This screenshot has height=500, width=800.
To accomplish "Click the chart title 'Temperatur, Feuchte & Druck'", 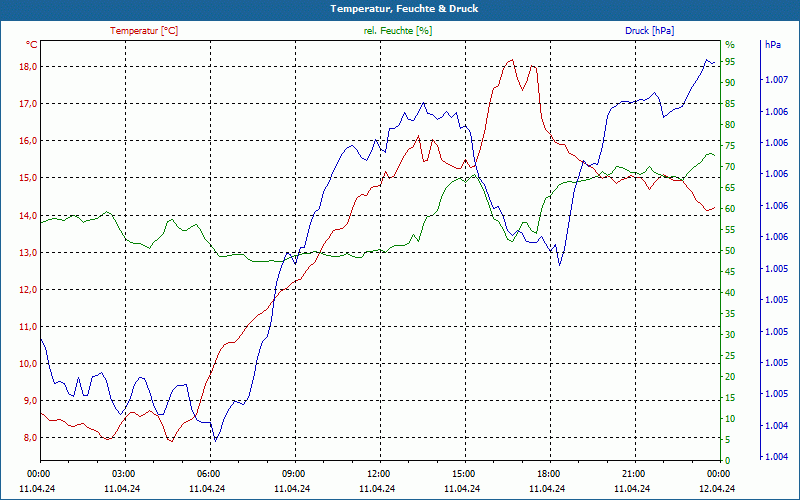I will (x=404, y=9).
